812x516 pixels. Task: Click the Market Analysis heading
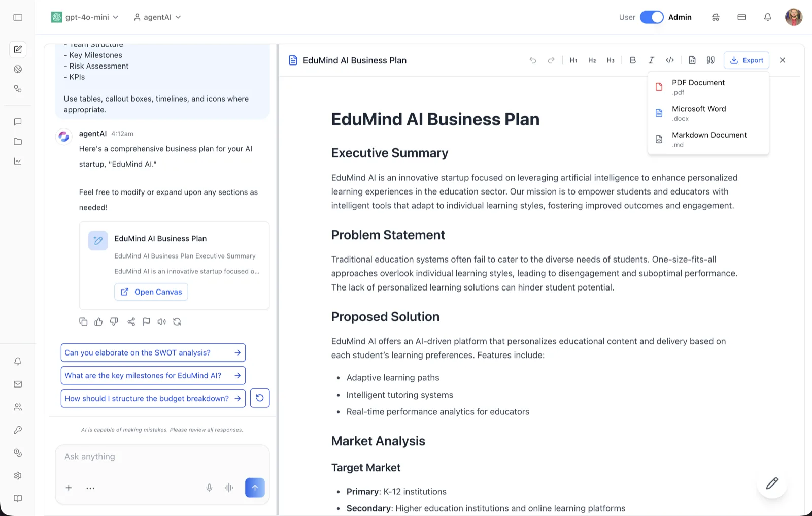pos(378,441)
